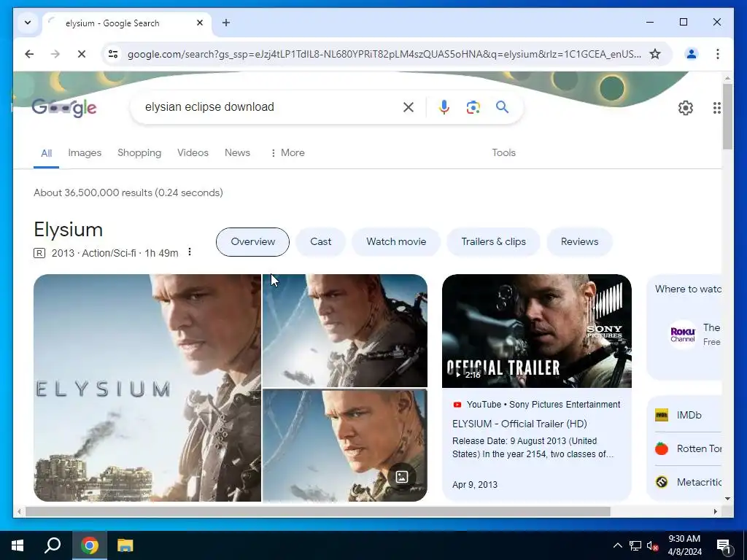The height and width of the screenshot is (560, 747).
Task: Open a new tab with plus icon
Action: pos(226,23)
